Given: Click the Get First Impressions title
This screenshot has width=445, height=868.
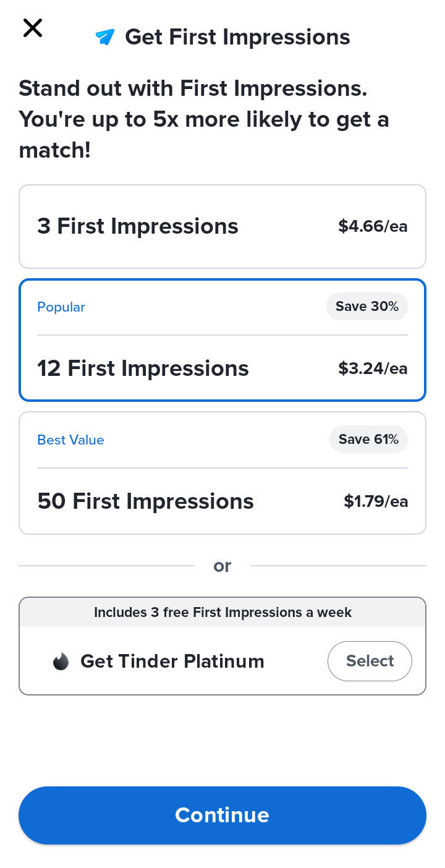Looking at the screenshot, I should click(x=237, y=37).
